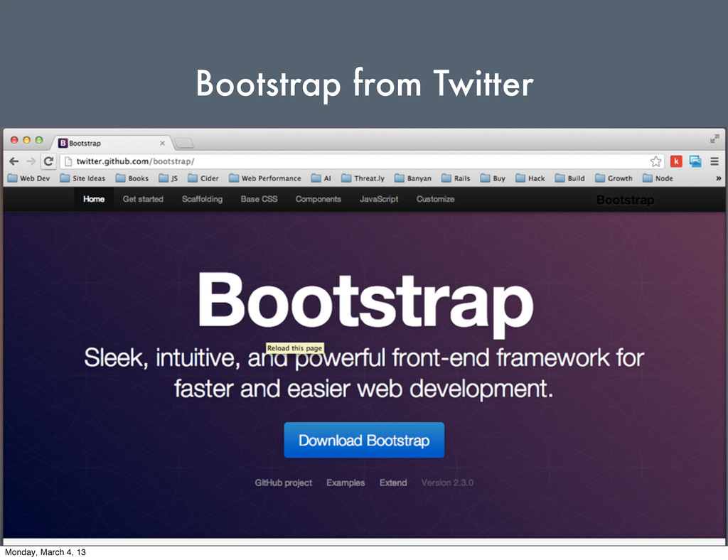Open the Hack bookmarks folder
The width and height of the screenshot is (728, 560).
tap(530, 178)
